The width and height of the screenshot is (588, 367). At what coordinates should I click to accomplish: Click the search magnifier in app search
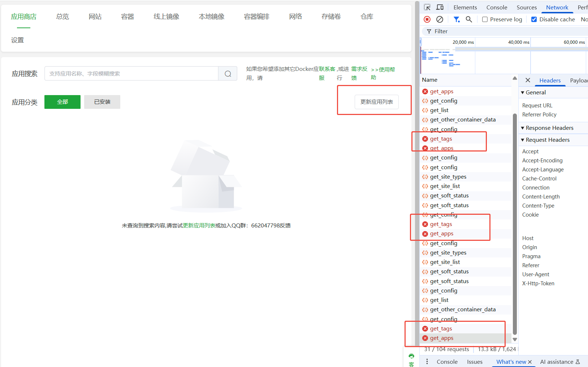(228, 73)
